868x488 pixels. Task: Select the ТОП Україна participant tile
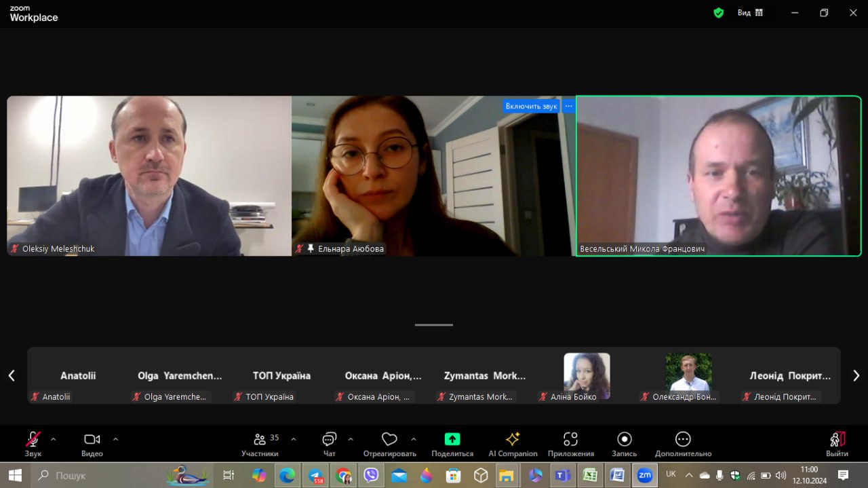click(281, 376)
